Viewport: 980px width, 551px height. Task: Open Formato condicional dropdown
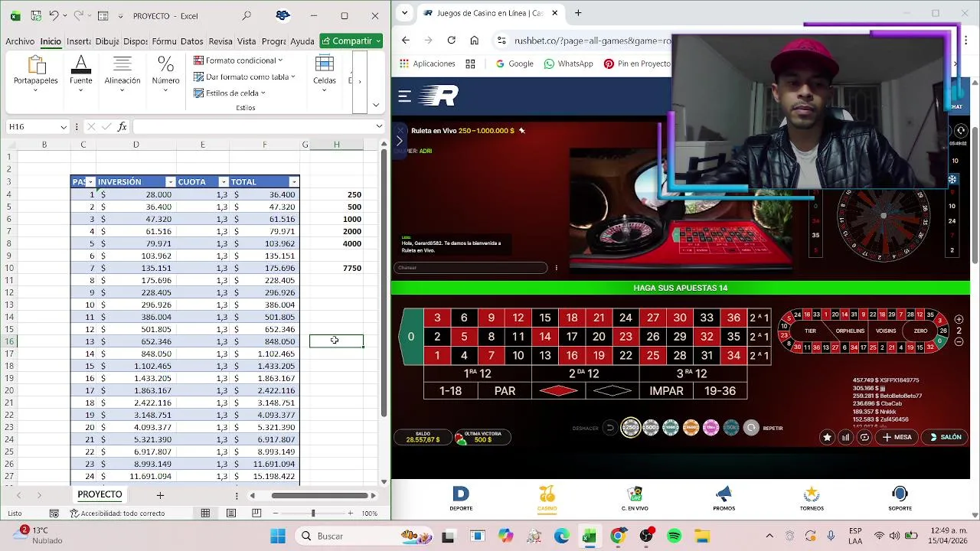tap(238, 60)
